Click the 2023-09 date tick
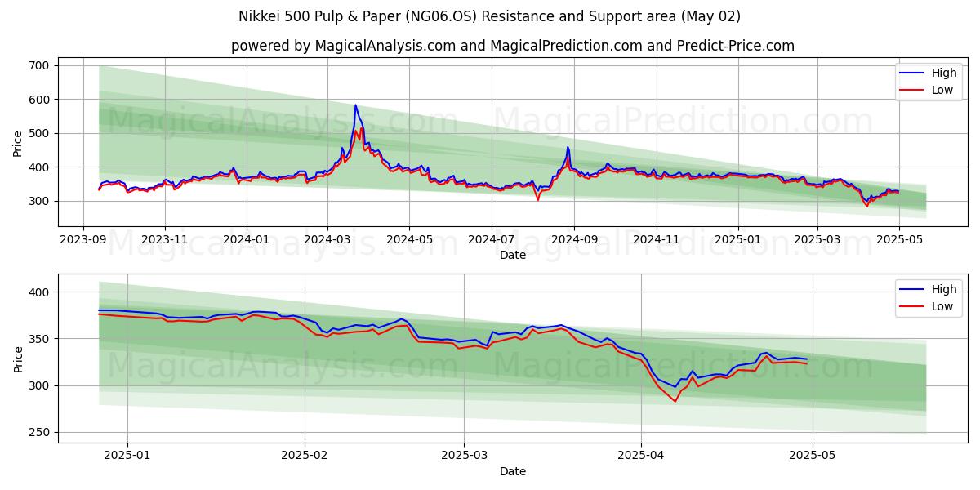This screenshot has height=490, width=980. [x=82, y=239]
